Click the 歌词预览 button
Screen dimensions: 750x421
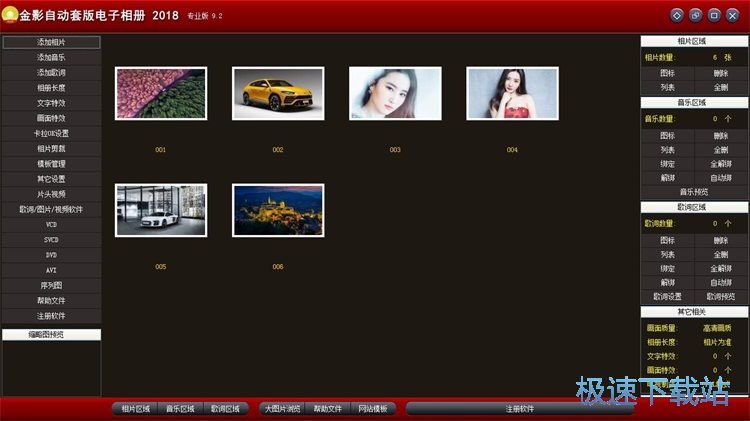pyautogui.click(x=721, y=297)
